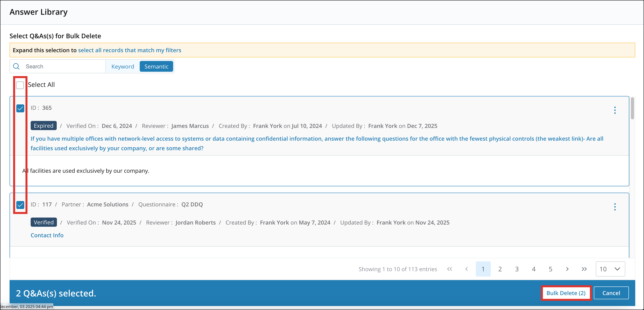The image size is (644, 310).
Task: Click the search magnifier icon
Action: click(x=16, y=66)
